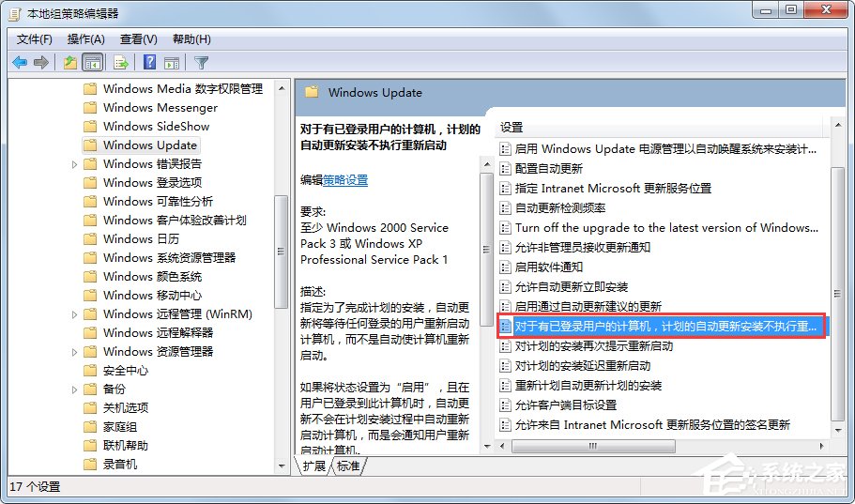Screen dimensions: 855x504
Task: Click app icon in the title bar
Action: pyautogui.click(x=15, y=13)
